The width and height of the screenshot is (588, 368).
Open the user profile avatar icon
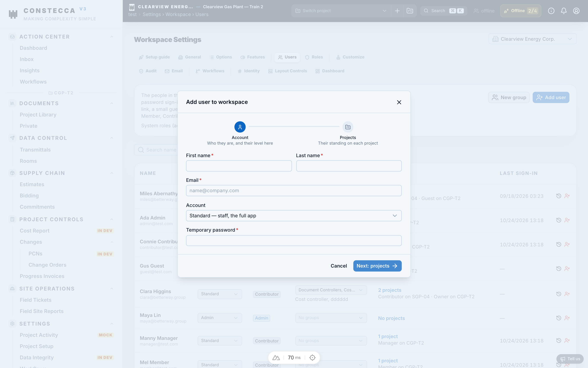coord(576,11)
